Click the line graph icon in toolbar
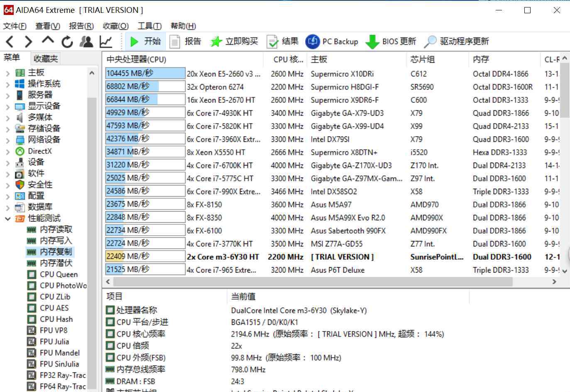Viewport: 570px width, 392px height. [x=106, y=41]
